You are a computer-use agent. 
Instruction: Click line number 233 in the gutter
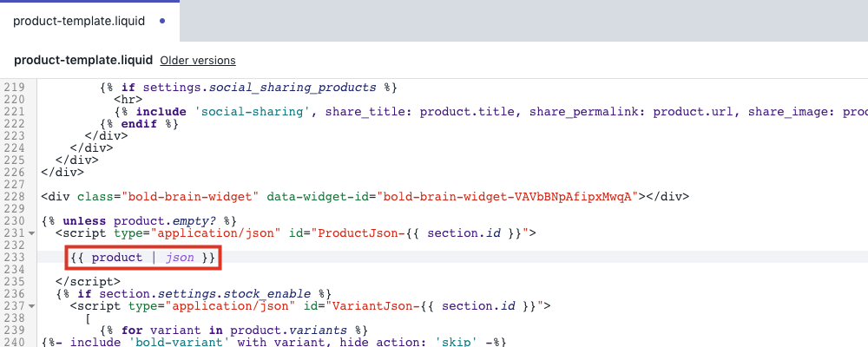pyautogui.click(x=13, y=258)
